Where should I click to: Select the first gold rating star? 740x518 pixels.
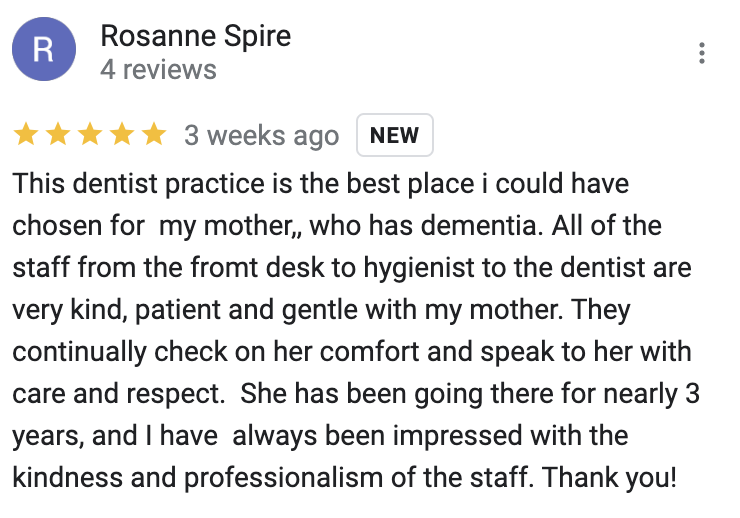(x=26, y=134)
